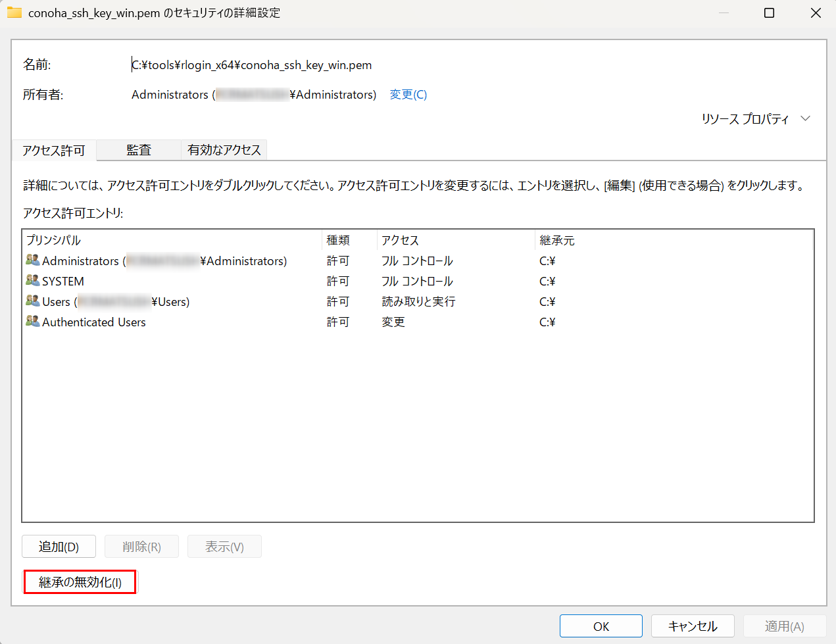The width and height of the screenshot is (836, 644).
Task: Select the Authenticated Users permission entry
Action: tap(93, 321)
